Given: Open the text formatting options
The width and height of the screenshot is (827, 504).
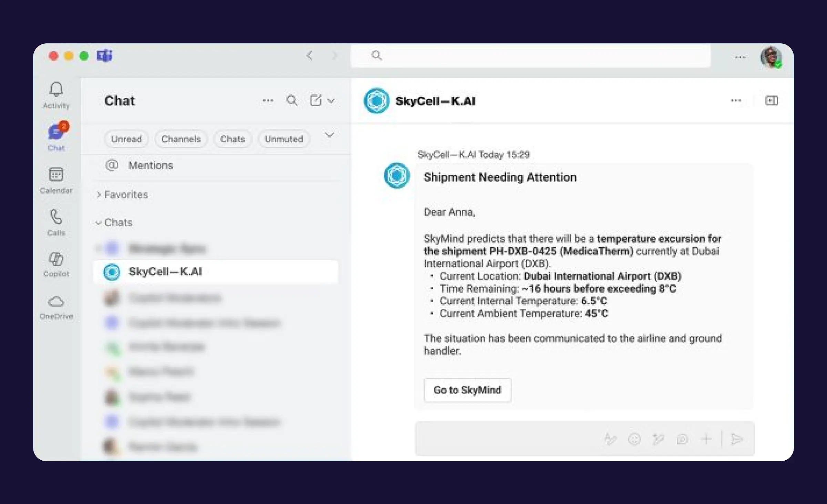Looking at the screenshot, I should pyautogui.click(x=610, y=439).
